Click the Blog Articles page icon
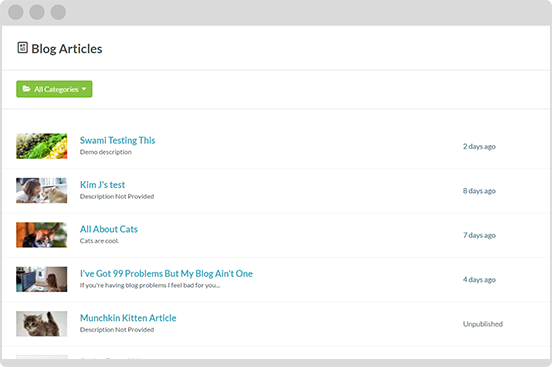Screen dimensions: 552x368 point(23,48)
